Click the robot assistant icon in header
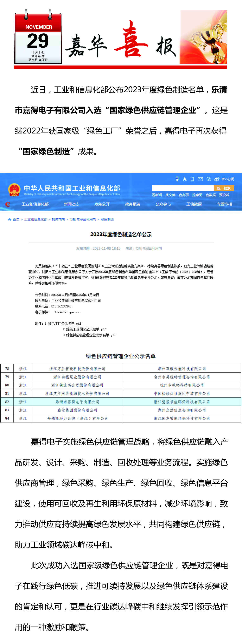The height and width of the screenshot is (644, 242). (177, 179)
